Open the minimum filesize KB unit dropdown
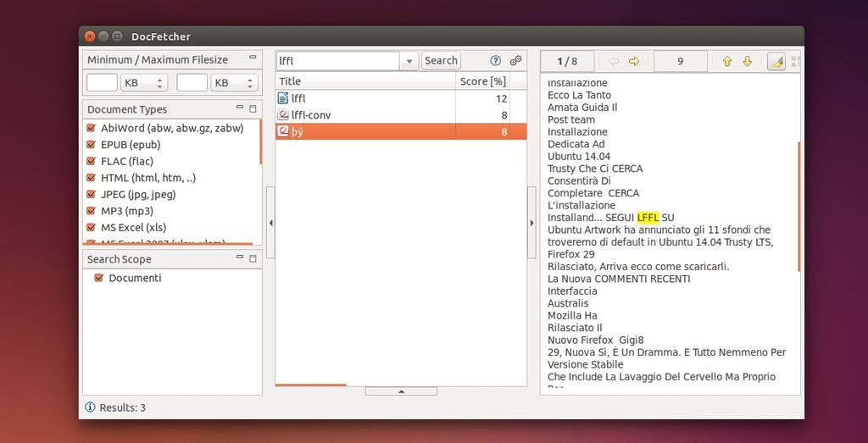This screenshot has width=868, height=443. (x=143, y=83)
